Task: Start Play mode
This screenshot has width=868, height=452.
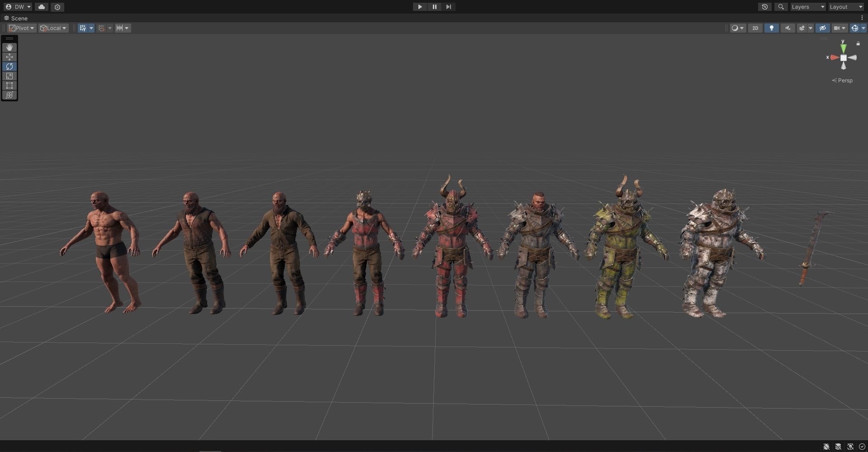Action: [420, 7]
